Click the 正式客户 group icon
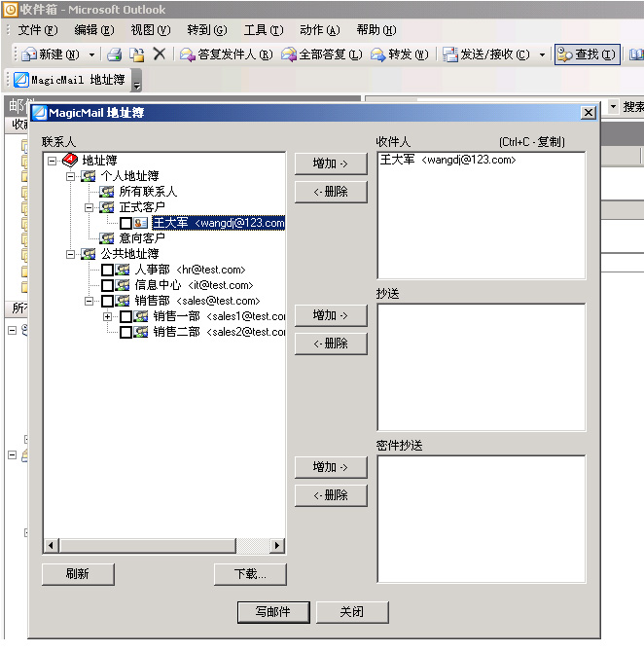This screenshot has width=644, height=652. pyautogui.click(x=106, y=207)
